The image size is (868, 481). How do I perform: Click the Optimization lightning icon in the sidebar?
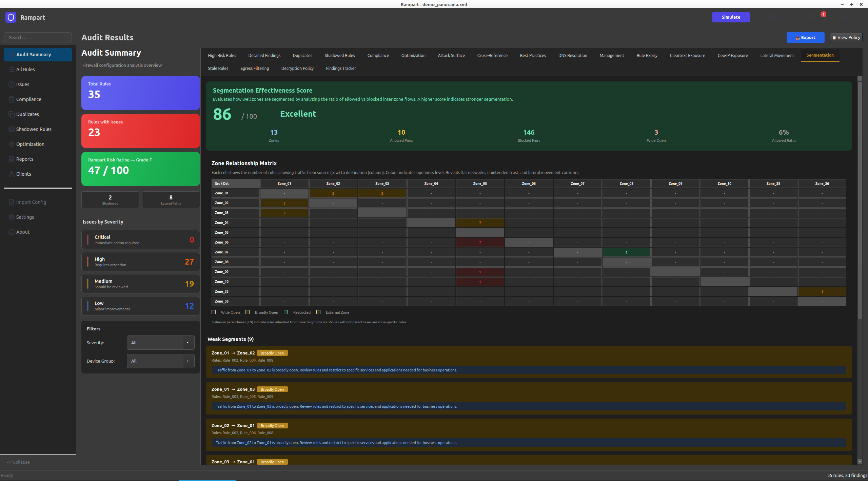pos(12,144)
